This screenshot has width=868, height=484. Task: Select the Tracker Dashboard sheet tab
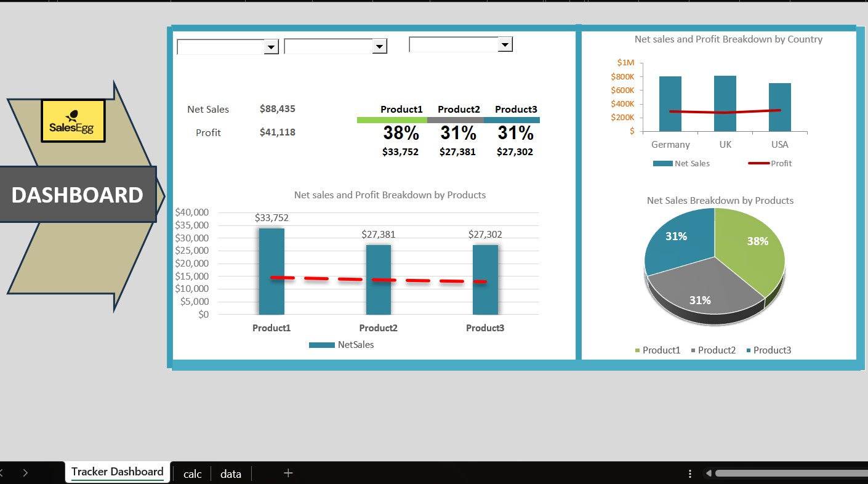coord(117,472)
